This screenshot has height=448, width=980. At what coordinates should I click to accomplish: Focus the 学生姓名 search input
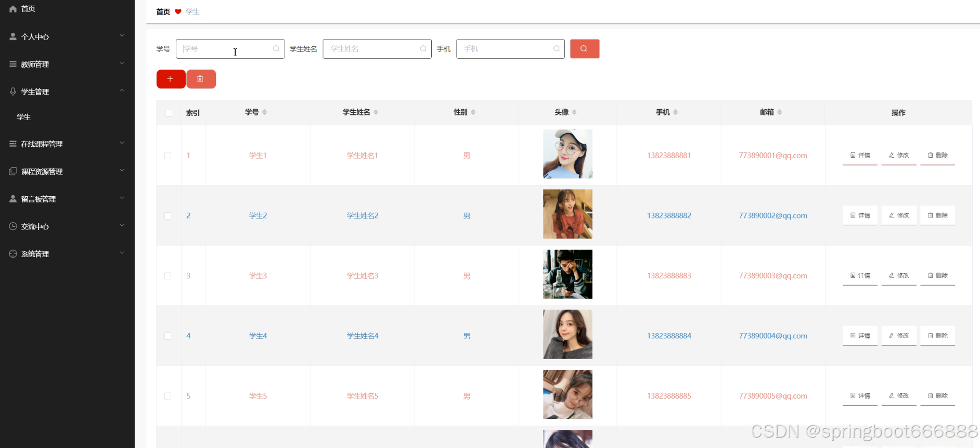[x=377, y=49]
